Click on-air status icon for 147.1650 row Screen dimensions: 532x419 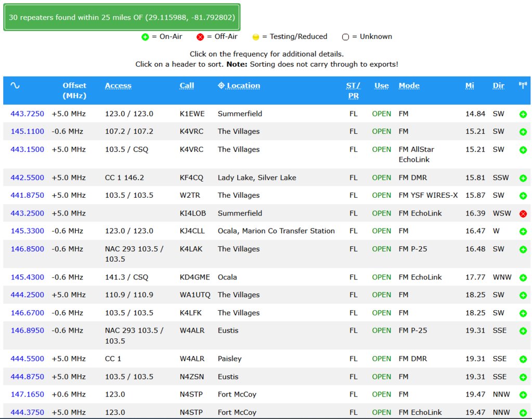(523, 395)
